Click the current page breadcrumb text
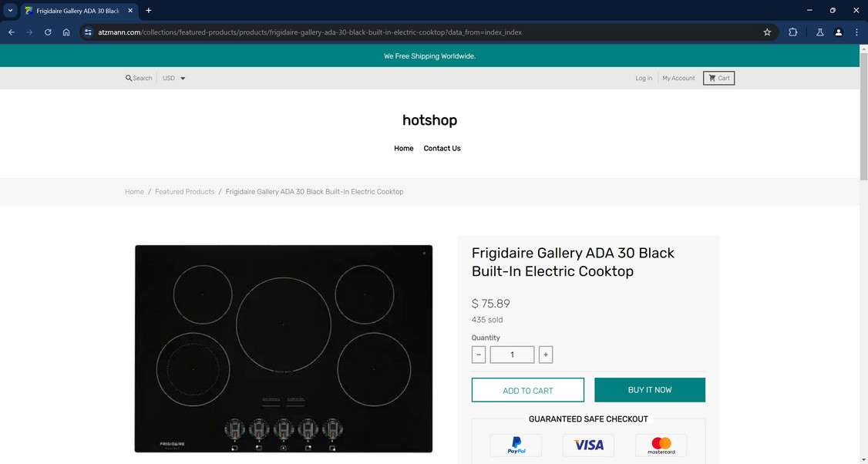Image resolution: width=868 pixels, height=464 pixels. coord(315,192)
